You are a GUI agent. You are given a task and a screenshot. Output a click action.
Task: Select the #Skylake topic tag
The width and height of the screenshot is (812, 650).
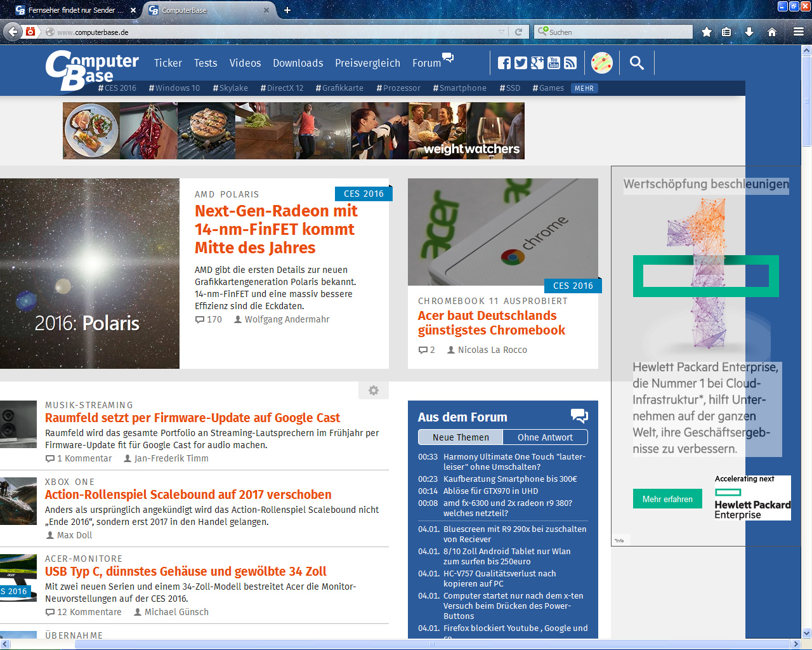click(230, 88)
